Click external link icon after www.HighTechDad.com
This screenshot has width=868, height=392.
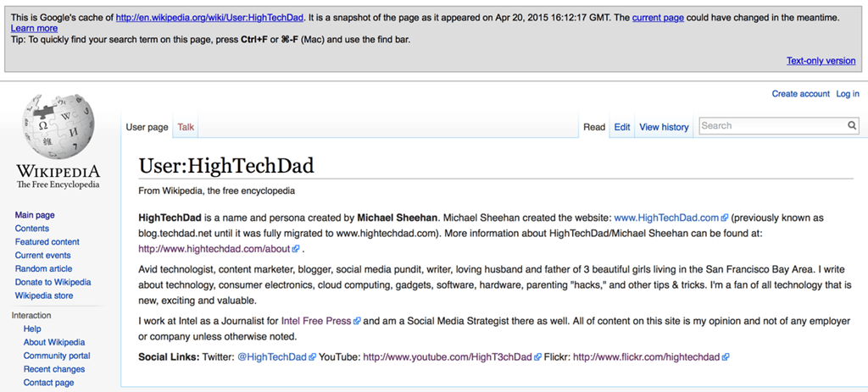725,218
